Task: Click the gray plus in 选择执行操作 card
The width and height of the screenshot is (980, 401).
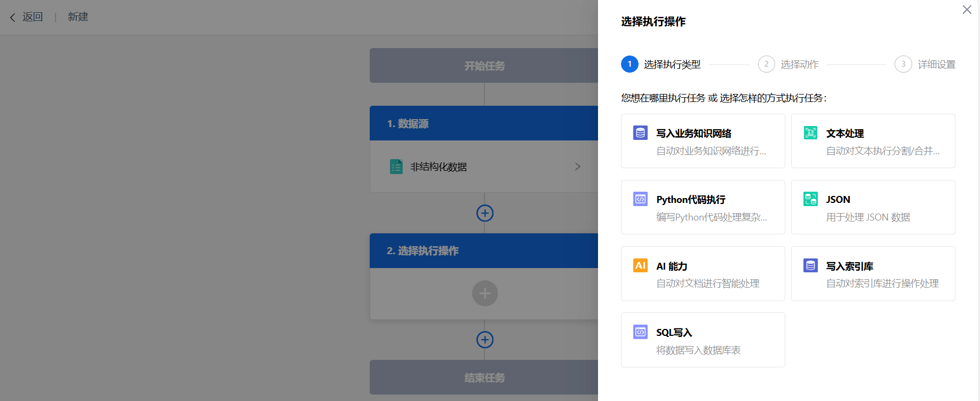Action: click(x=484, y=293)
